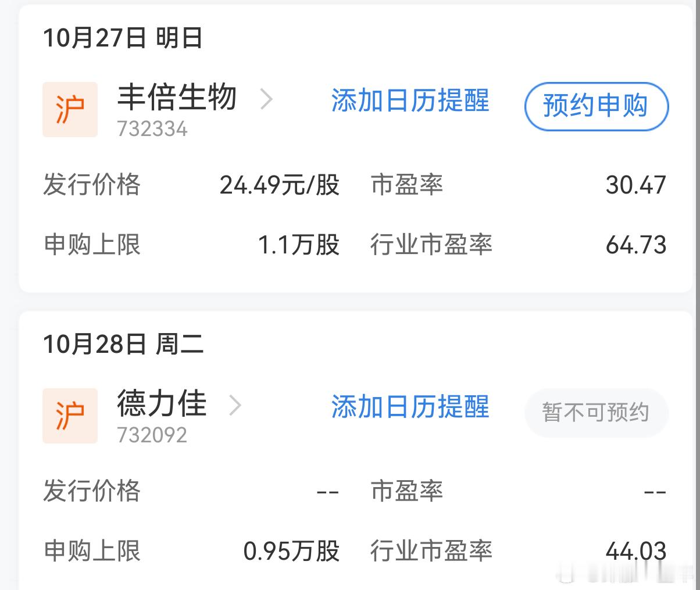Screen dimensions: 700x590
Task: Click the calendar reminder icon for 丰倍生物
Action: [410, 101]
